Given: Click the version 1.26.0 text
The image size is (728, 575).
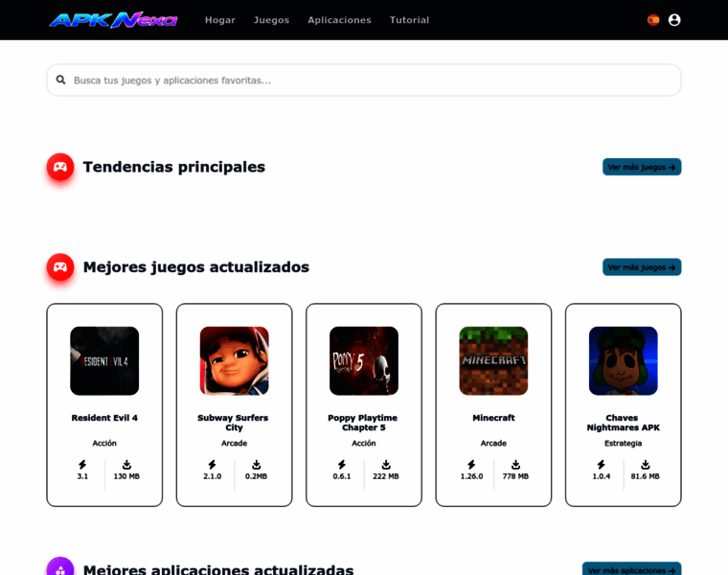Looking at the screenshot, I should pyautogui.click(x=471, y=476).
